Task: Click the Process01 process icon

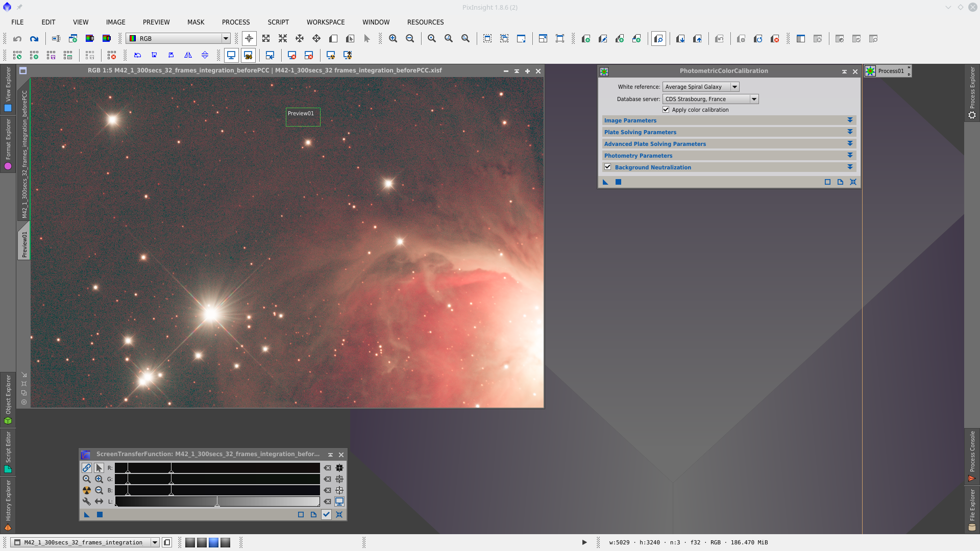Action: (870, 71)
